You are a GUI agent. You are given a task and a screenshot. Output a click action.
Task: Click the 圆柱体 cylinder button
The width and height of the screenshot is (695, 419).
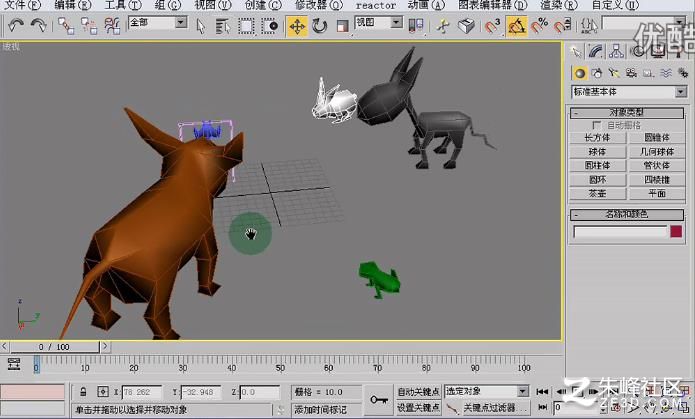click(597, 166)
